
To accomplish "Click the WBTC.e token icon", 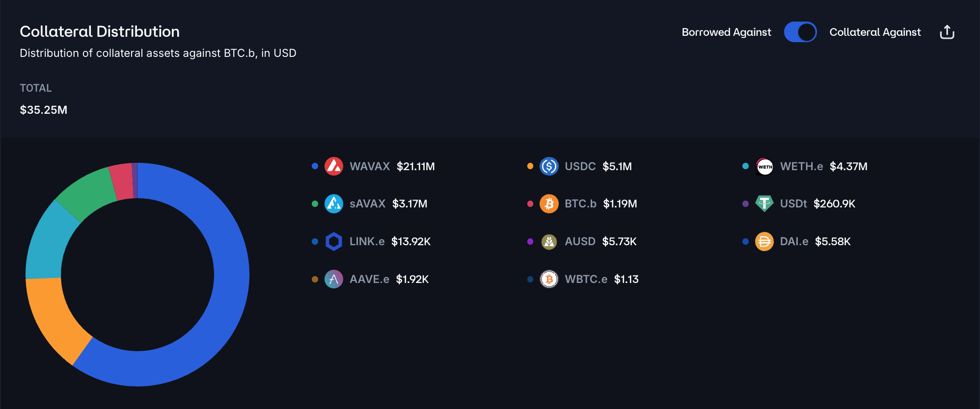I will tap(549, 279).
